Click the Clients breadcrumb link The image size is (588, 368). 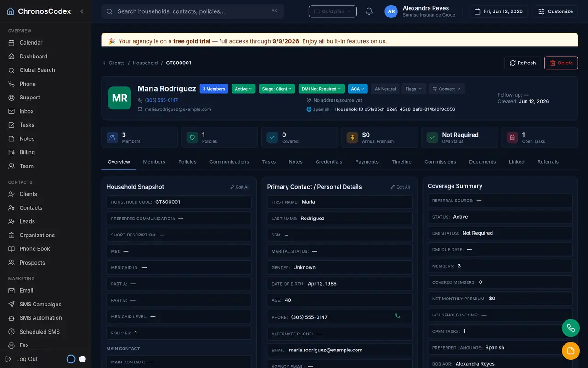(x=116, y=63)
